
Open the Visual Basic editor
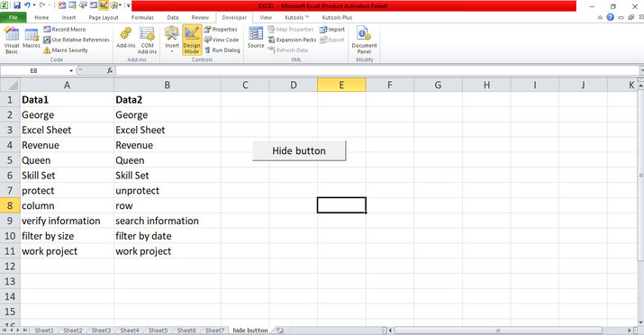pos(12,41)
